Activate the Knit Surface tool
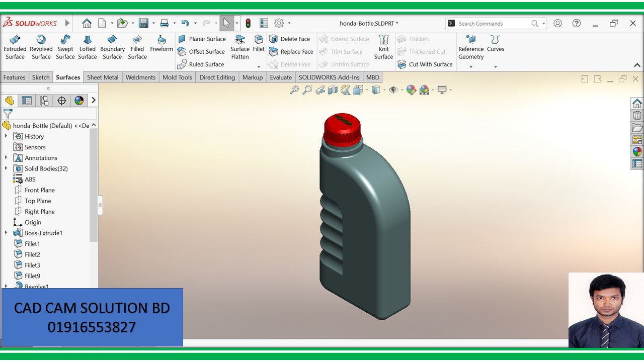Viewport: 644px width, 362px height. (x=383, y=47)
